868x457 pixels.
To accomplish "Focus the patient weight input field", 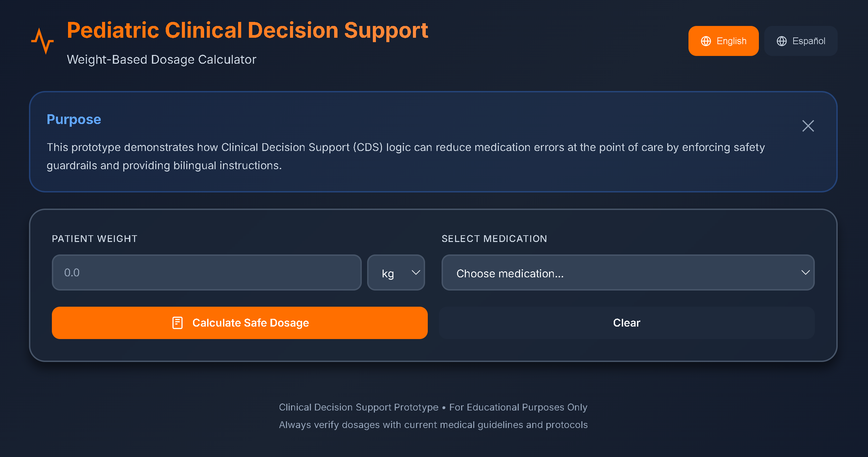I will [x=206, y=272].
